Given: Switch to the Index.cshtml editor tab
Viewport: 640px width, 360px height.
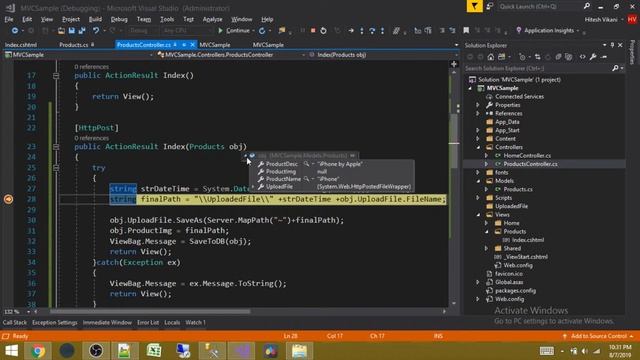Looking at the screenshot, I should [20, 45].
